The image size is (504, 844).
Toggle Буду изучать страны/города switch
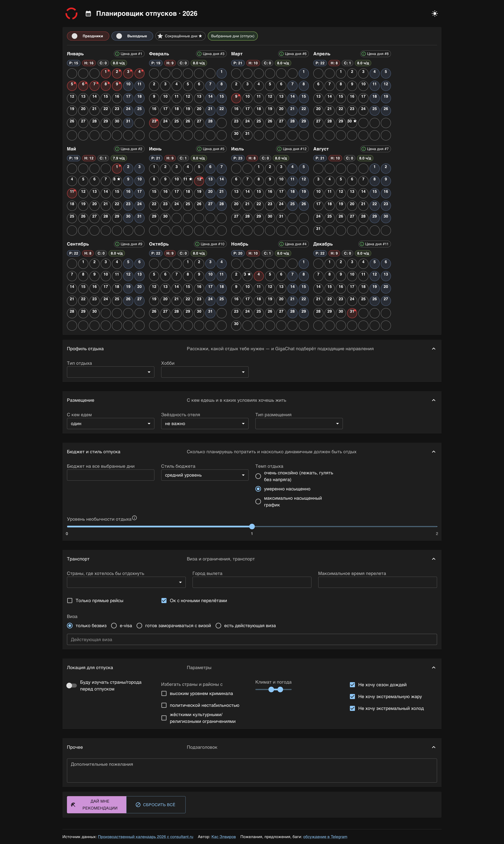71,685
